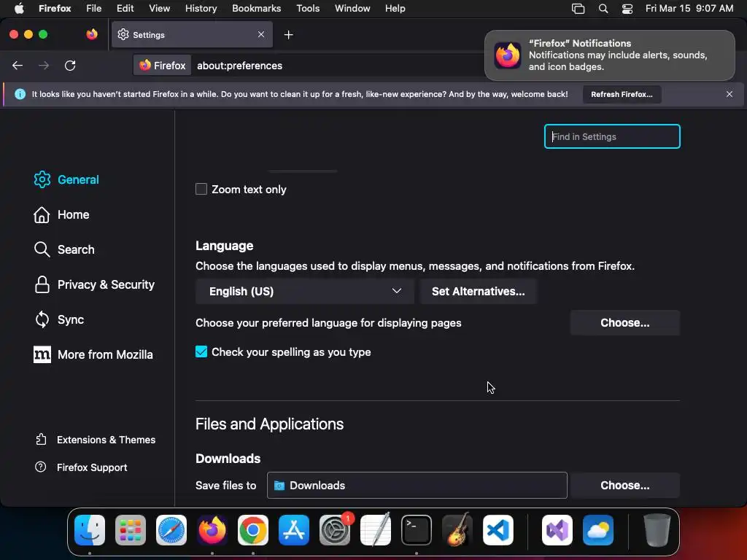Open TextEdit from the Dock
Viewport: 747px width, 560px height.
pos(376,530)
